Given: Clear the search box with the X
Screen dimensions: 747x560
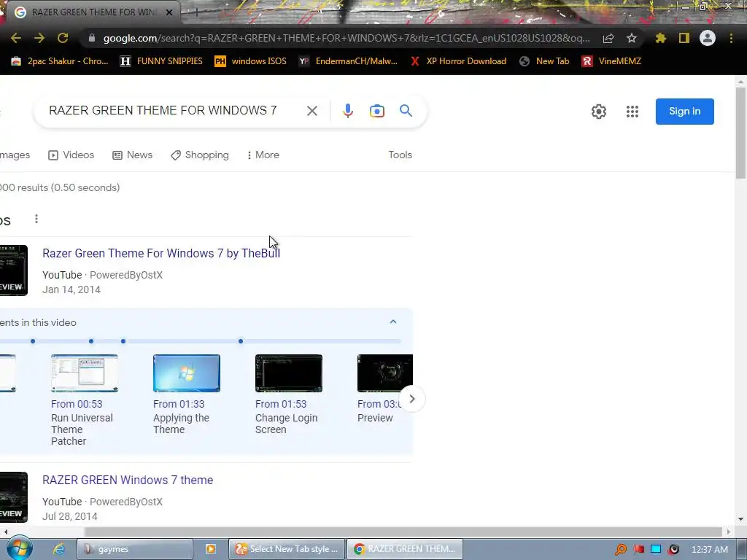Looking at the screenshot, I should pyautogui.click(x=312, y=111).
